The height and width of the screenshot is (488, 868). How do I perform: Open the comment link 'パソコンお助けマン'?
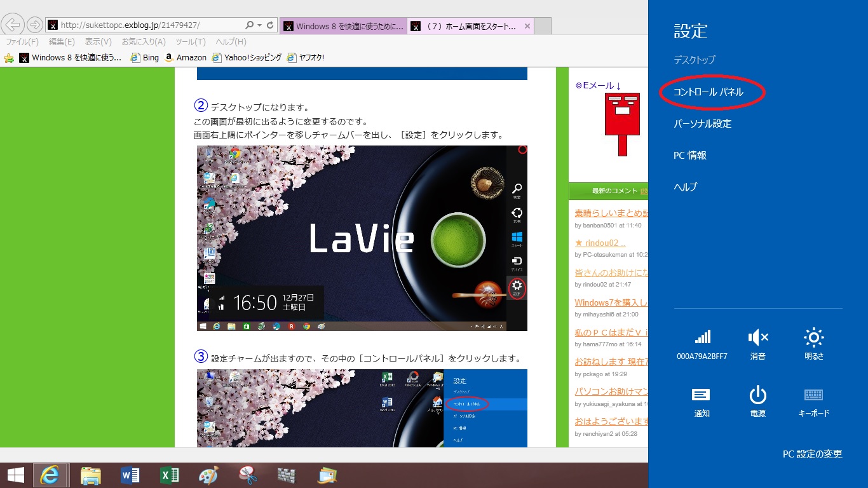coord(611,392)
